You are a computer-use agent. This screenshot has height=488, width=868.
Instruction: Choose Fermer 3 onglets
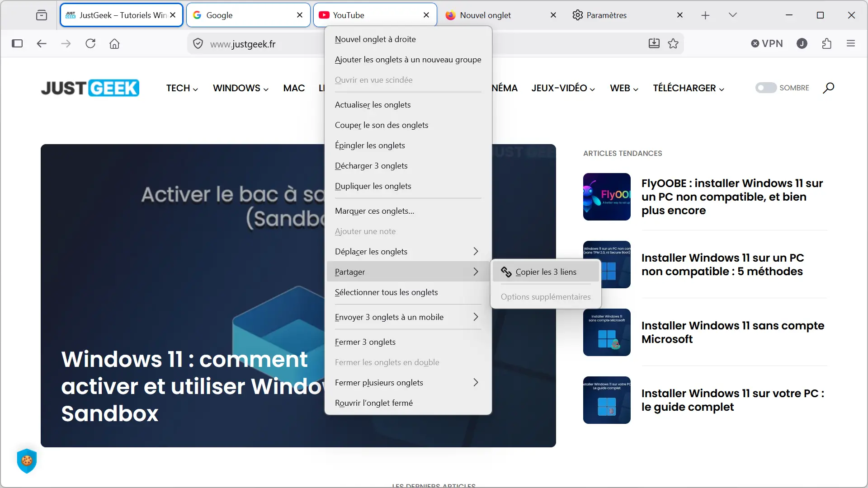(x=408, y=342)
